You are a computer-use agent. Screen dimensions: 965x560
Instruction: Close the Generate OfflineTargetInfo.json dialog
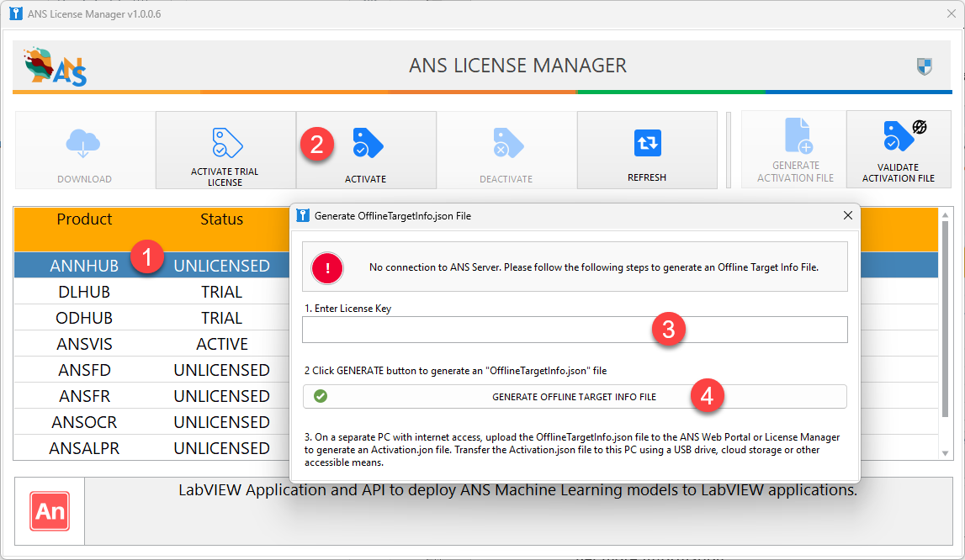click(847, 216)
